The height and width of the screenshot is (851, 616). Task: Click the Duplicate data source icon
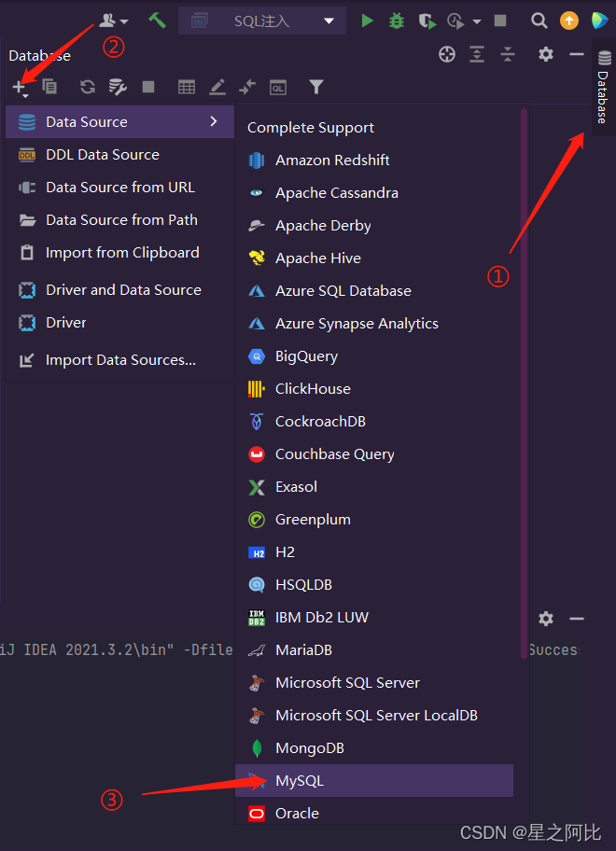(x=49, y=86)
